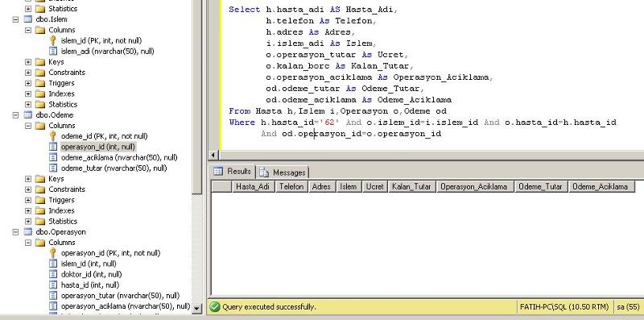Click the Ucret column header
The image size is (644, 320).
(374, 186)
